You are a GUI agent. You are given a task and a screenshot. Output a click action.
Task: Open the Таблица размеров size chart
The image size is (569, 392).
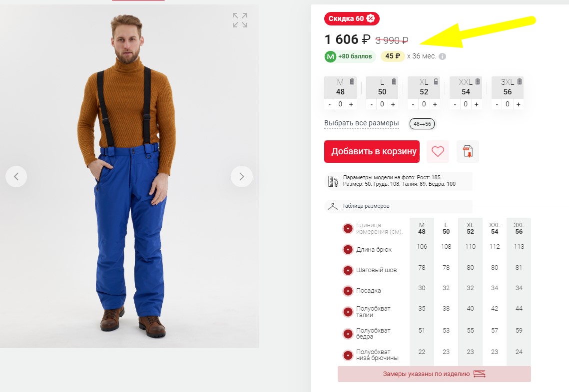[x=365, y=206]
